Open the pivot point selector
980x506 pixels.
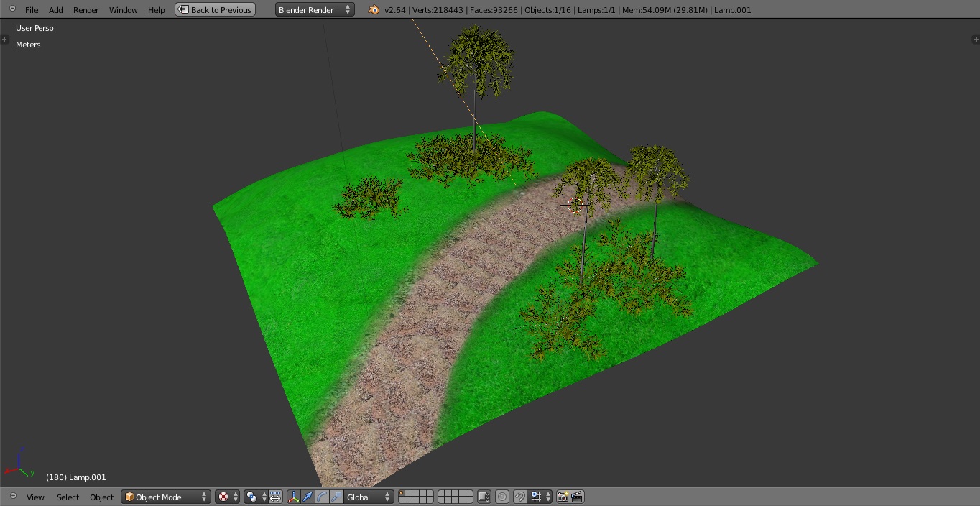[x=254, y=497]
